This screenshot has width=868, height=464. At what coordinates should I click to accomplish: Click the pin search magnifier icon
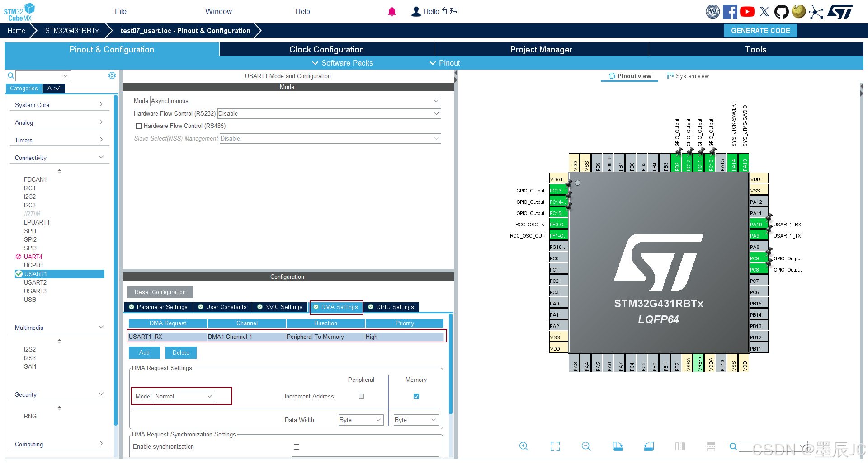tap(733, 446)
